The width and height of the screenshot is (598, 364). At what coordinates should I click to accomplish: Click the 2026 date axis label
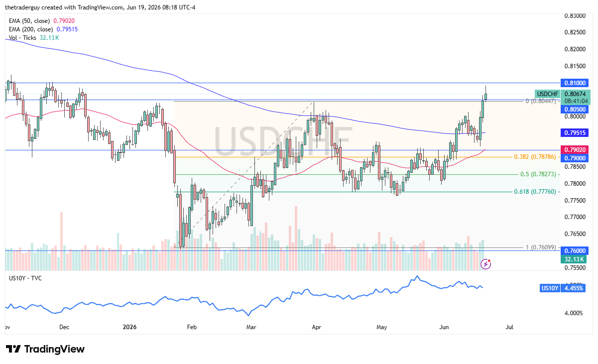click(x=129, y=328)
